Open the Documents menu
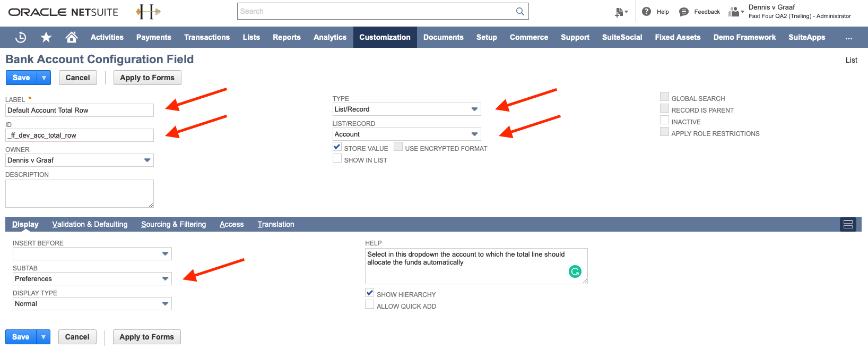Viewport: 868px width, 348px height. [444, 37]
